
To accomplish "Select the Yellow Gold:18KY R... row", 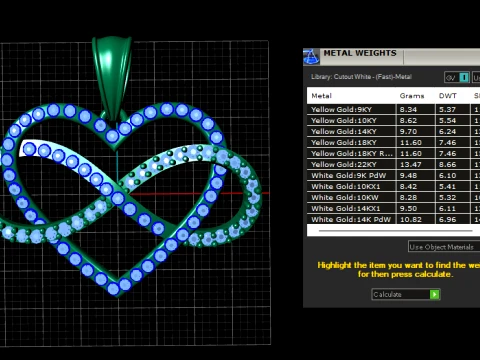I will pyautogui.click(x=393, y=153).
